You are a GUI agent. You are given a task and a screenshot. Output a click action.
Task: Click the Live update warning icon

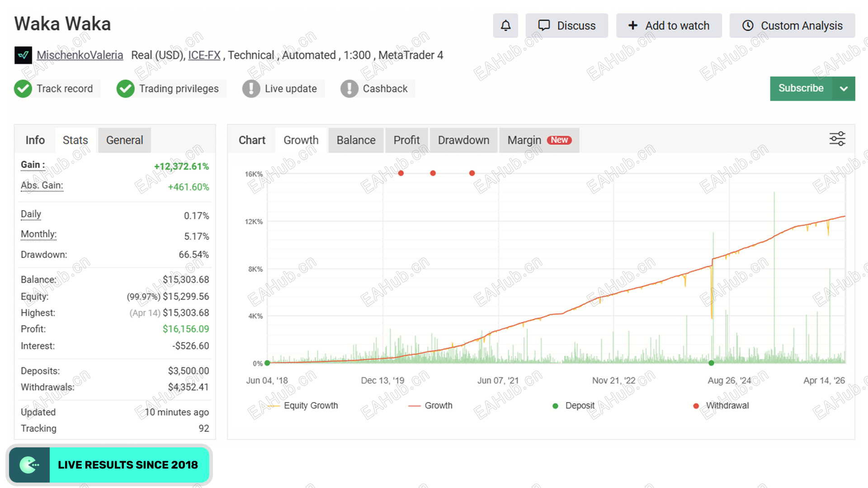[251, 89]
